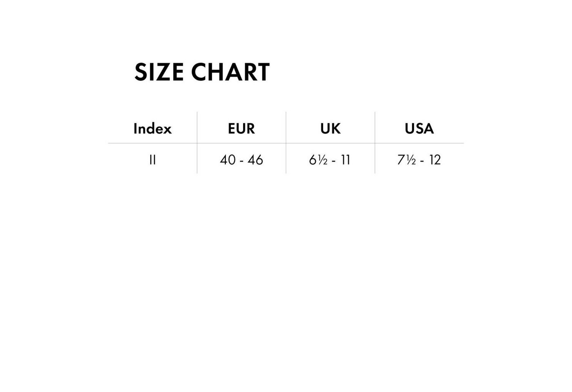This screenshot has width=572, height=392.
Task: Click the 6½ value in UK range
Action: click(x=318, y=160)
